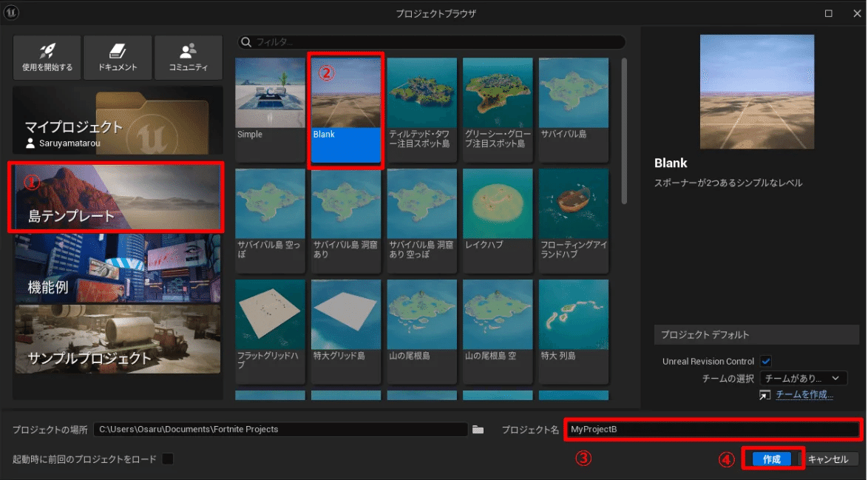Viewport: 868px width, 480px height.
Task: Open the 使用を開始する rocket button
Action: (47, 58)
